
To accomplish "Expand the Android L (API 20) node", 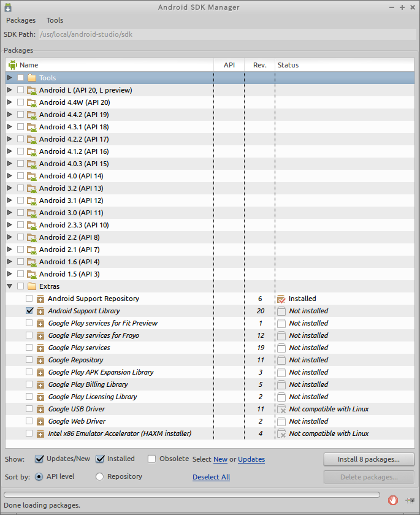I will (x=10, y=90).
